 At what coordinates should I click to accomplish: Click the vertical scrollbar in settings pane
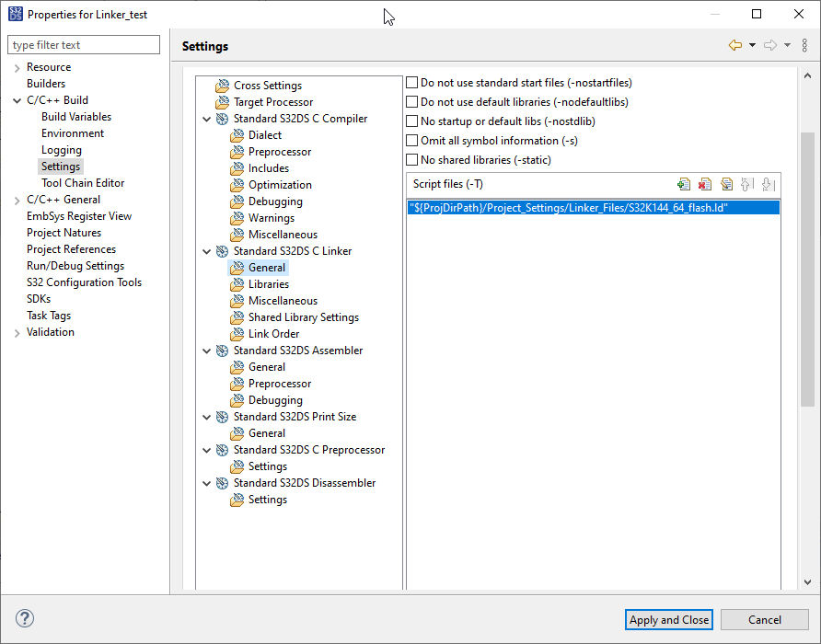click(807, 267)
